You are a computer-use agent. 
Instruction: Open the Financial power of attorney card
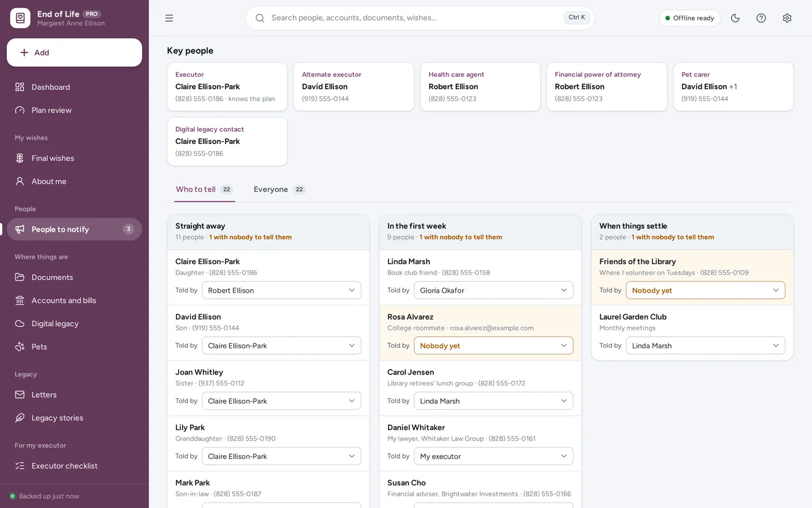tap(607, 87)
